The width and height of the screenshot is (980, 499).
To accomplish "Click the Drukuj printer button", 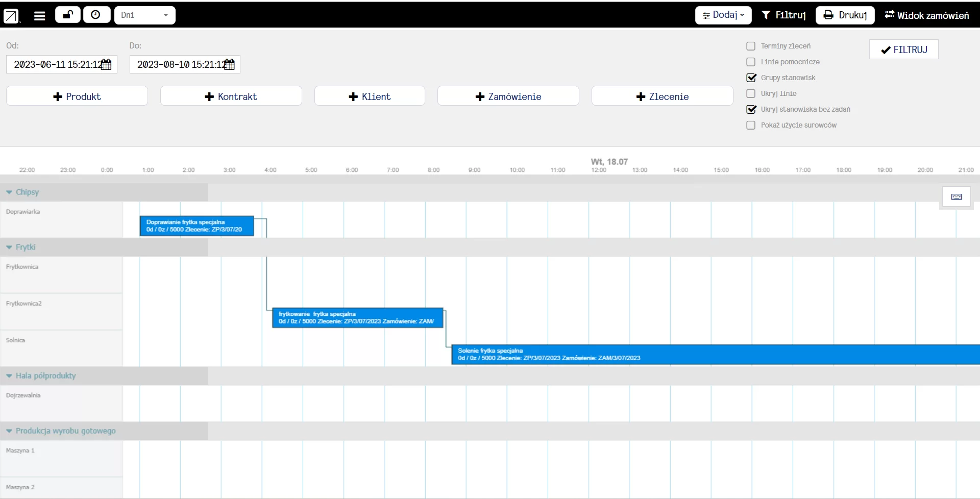I will coord(845,15).
